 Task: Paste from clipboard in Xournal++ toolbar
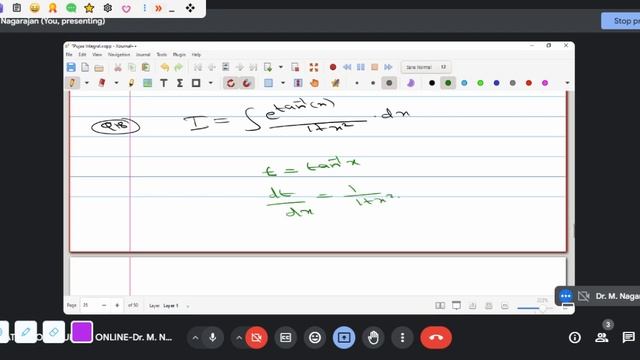[145, 67]
